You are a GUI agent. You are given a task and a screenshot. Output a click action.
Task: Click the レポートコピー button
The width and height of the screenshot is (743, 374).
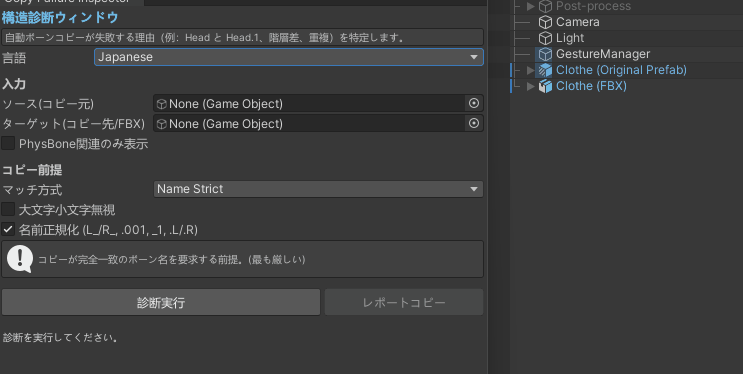click(404, 302)
